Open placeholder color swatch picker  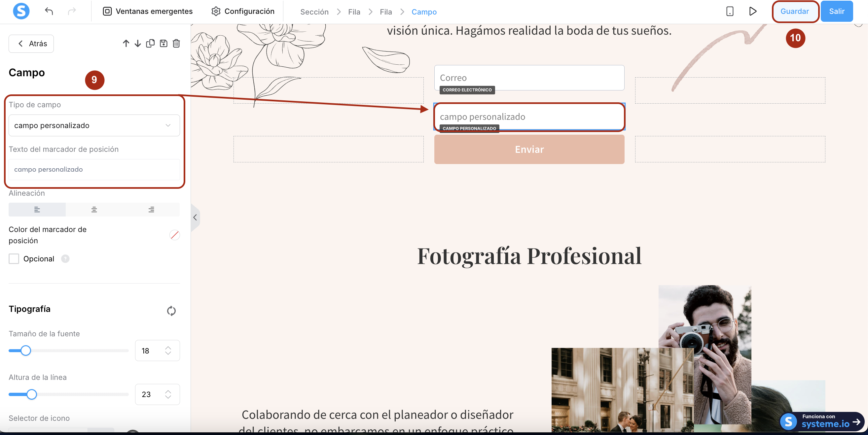point(174,235)
